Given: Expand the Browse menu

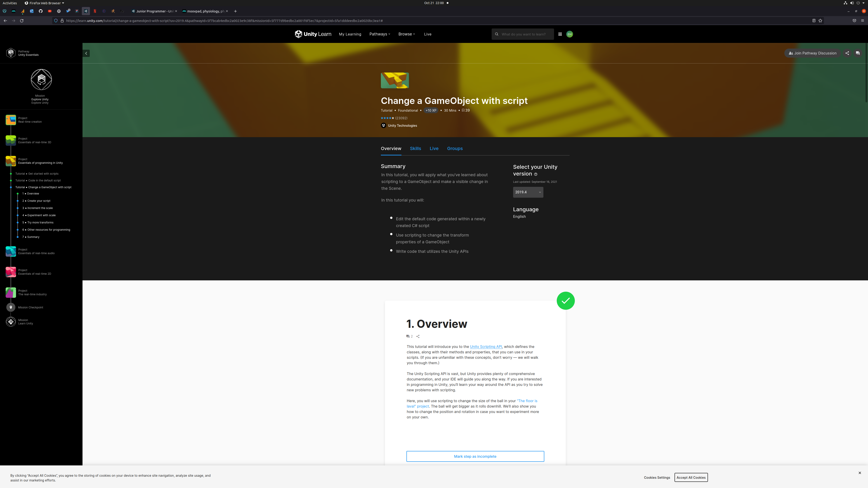Looking at the screenshot, I should (407, 34).
